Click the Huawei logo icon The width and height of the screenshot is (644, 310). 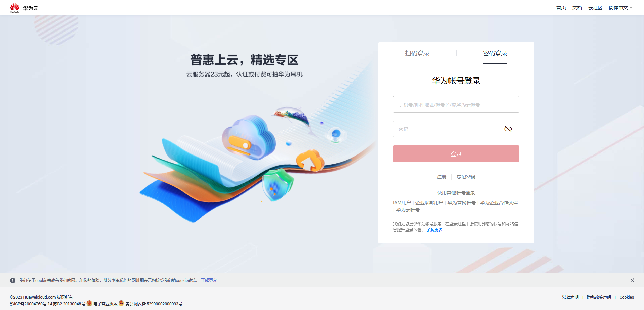[15, 8]
